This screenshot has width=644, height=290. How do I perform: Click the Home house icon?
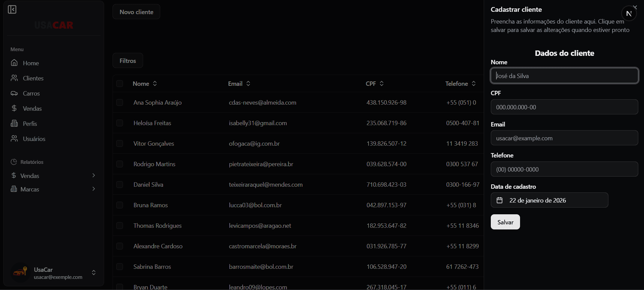[14, 63]
